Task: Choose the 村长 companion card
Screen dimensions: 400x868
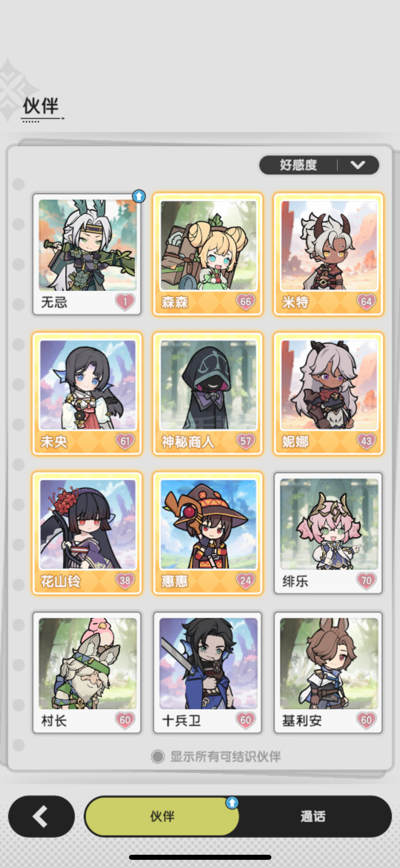Action: 87,673
